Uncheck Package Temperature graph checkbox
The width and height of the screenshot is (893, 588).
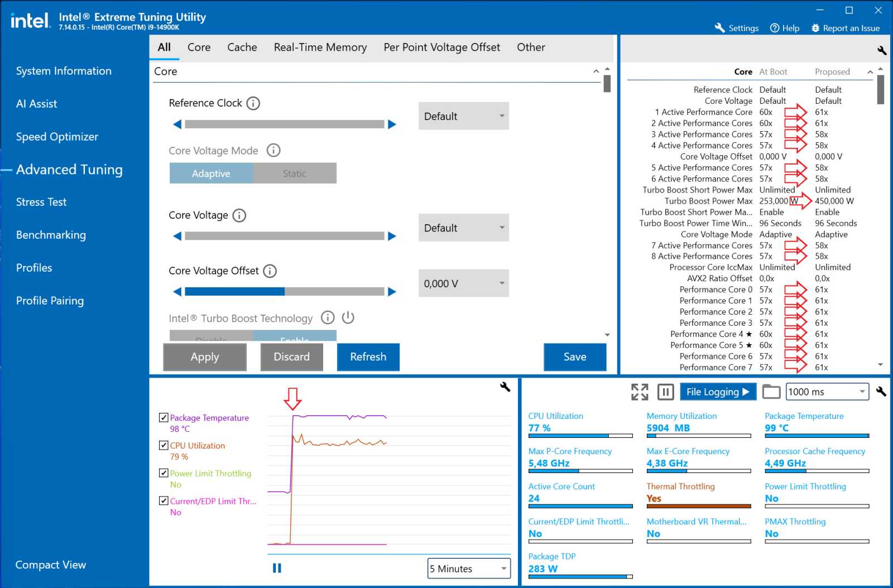click(164, 417)
